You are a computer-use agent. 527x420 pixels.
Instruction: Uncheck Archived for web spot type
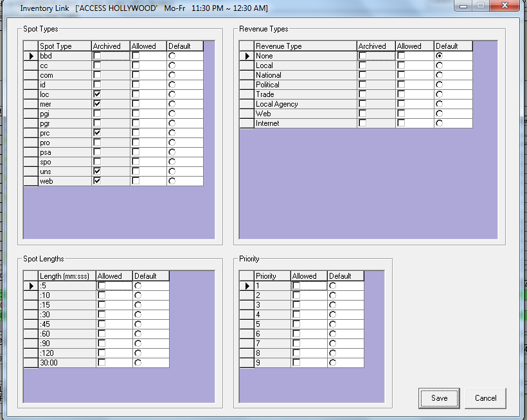click(97, 181)
